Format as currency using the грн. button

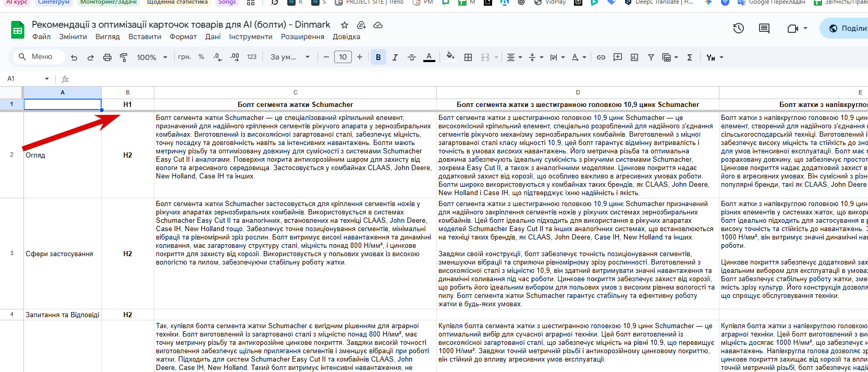pos(185,57)
